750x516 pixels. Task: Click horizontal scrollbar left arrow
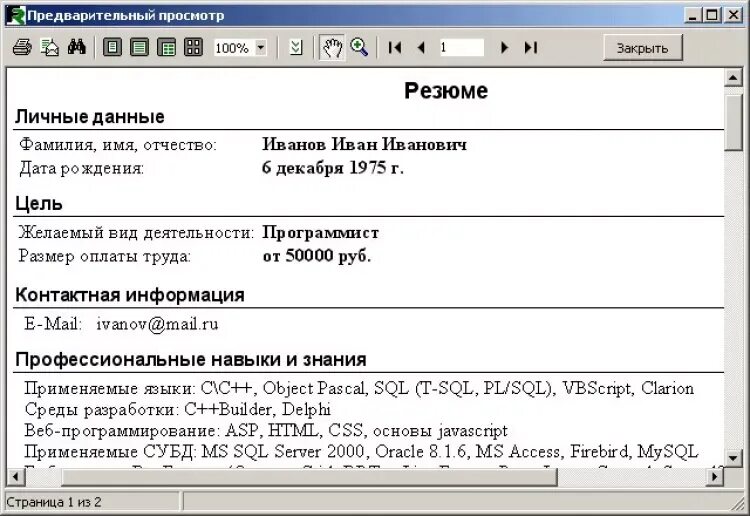click(x=16, y=476)
